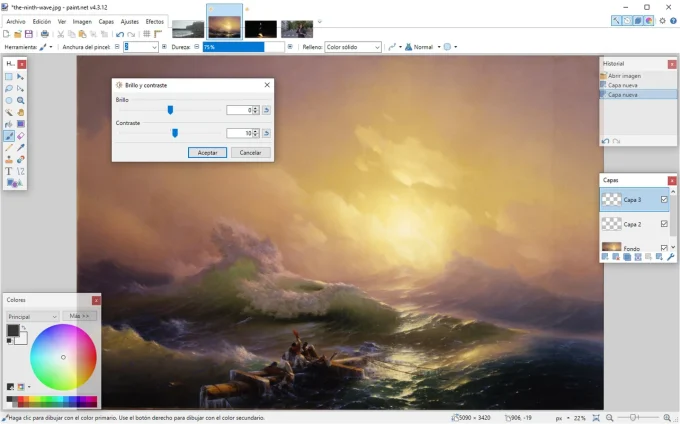
Task: Click Aceptar in brightness dialog
Action: pyautogui.click(x=207, y=153)
